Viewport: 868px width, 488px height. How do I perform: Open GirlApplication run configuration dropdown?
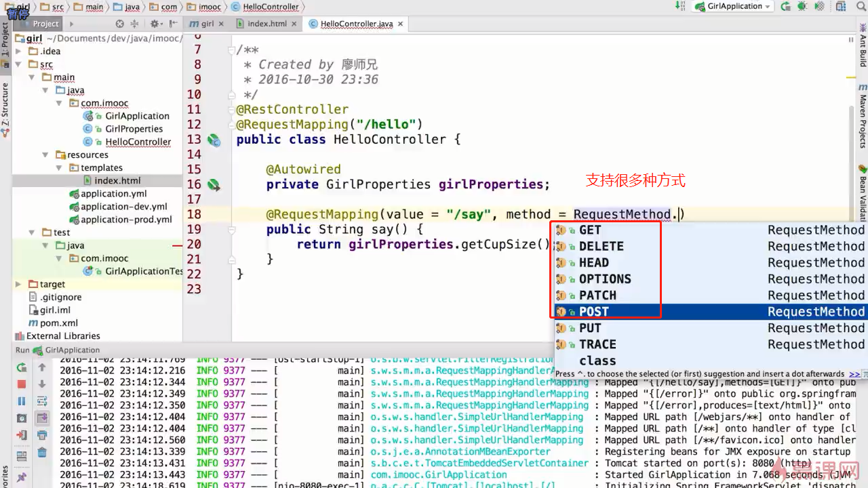pos(733,7)
